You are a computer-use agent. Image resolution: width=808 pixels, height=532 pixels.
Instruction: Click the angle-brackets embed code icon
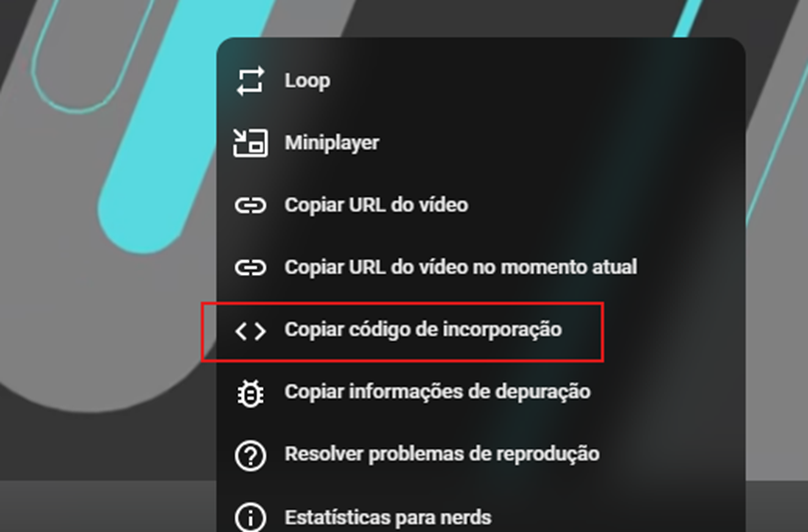tap(250, 331)
